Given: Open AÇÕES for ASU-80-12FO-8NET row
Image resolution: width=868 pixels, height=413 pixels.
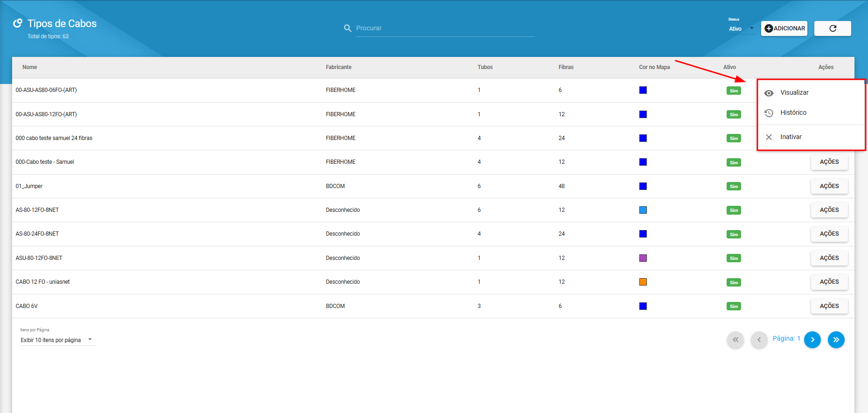Looking at the screenshot, I should pos(829,258).
